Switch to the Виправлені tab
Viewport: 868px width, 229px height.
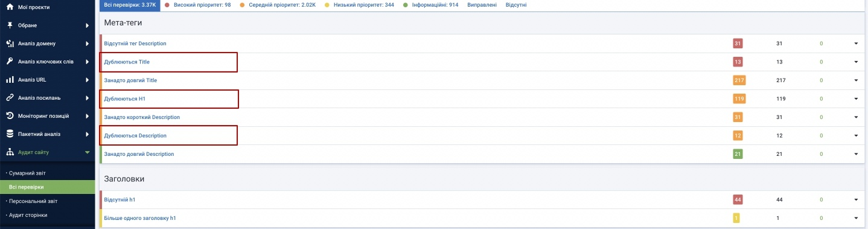tap(482, 5)
